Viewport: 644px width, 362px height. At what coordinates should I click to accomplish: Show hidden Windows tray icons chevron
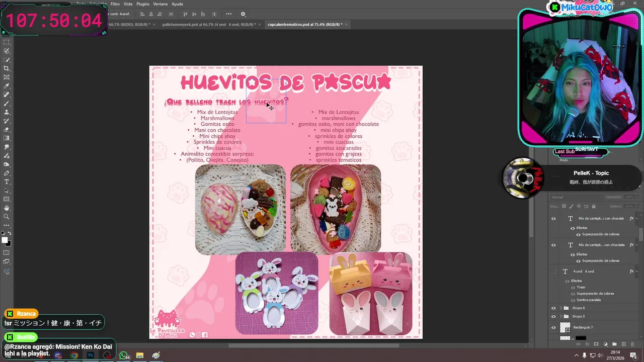(577, 355)
